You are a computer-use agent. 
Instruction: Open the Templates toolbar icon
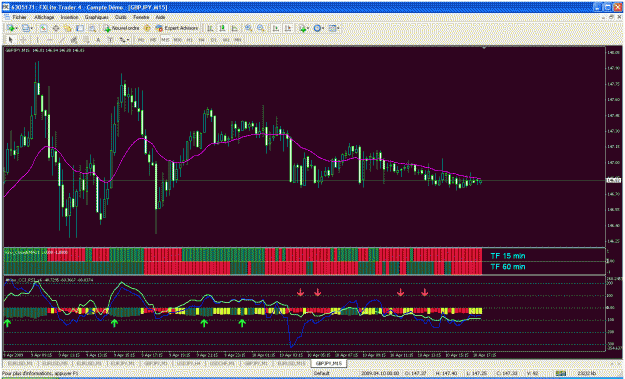tap(333, 28)
